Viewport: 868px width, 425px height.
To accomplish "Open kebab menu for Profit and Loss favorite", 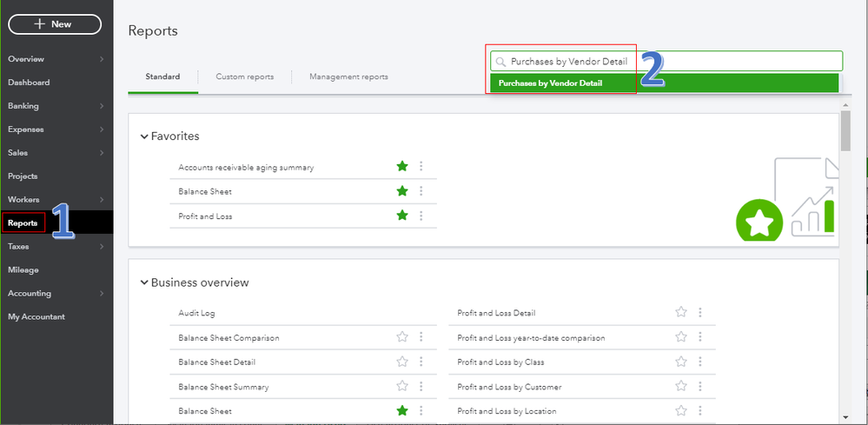I will click(x=421, y=216).
